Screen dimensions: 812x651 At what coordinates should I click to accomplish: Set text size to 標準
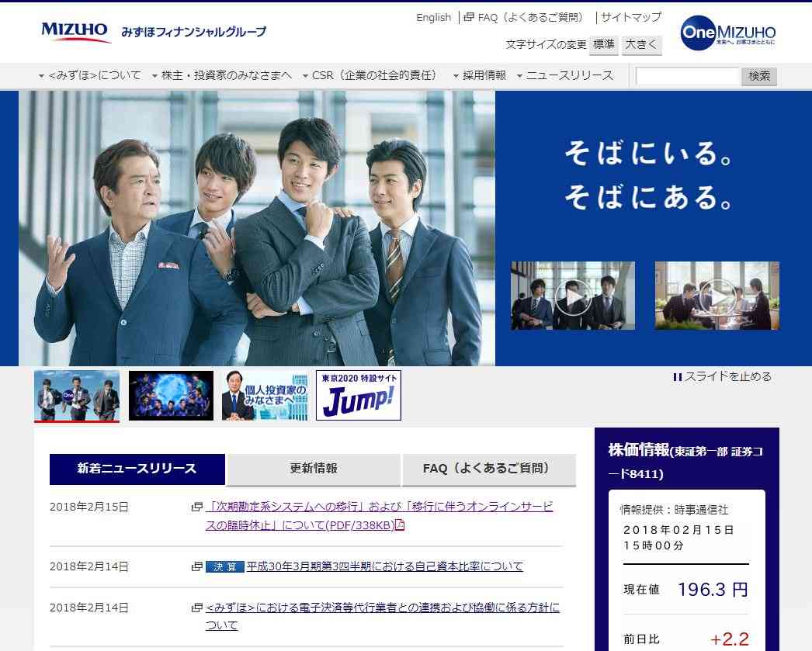[x=603, y=45]
